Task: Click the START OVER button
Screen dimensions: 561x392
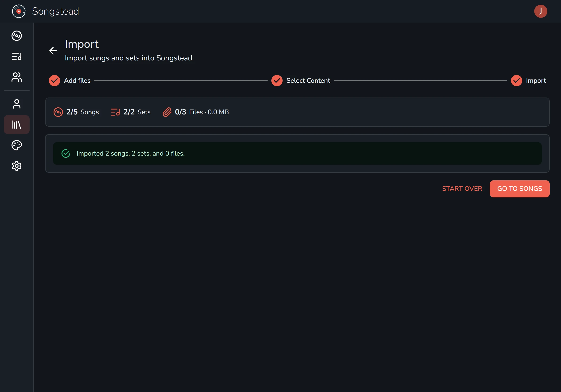Action: click(462, 189)
